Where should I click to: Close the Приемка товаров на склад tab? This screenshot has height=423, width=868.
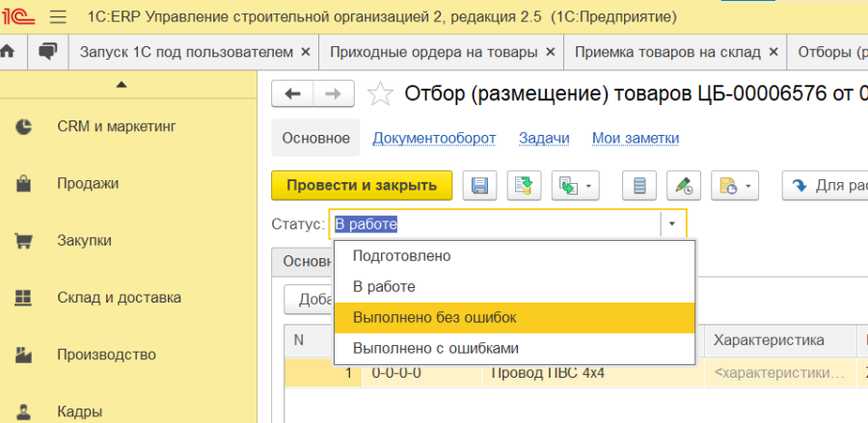pos(775,51)
